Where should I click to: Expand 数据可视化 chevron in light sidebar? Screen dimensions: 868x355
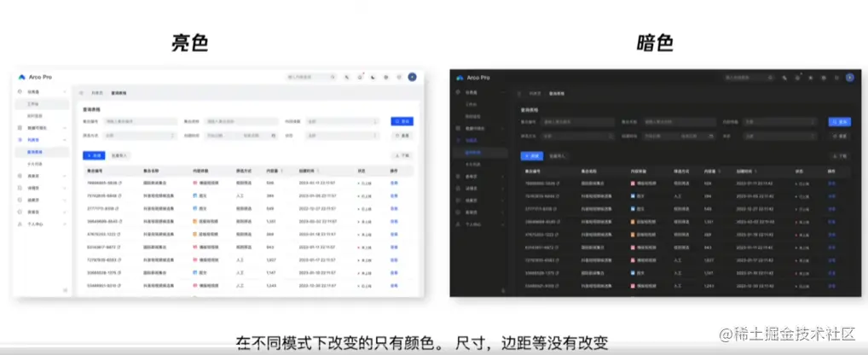point(65,128)
